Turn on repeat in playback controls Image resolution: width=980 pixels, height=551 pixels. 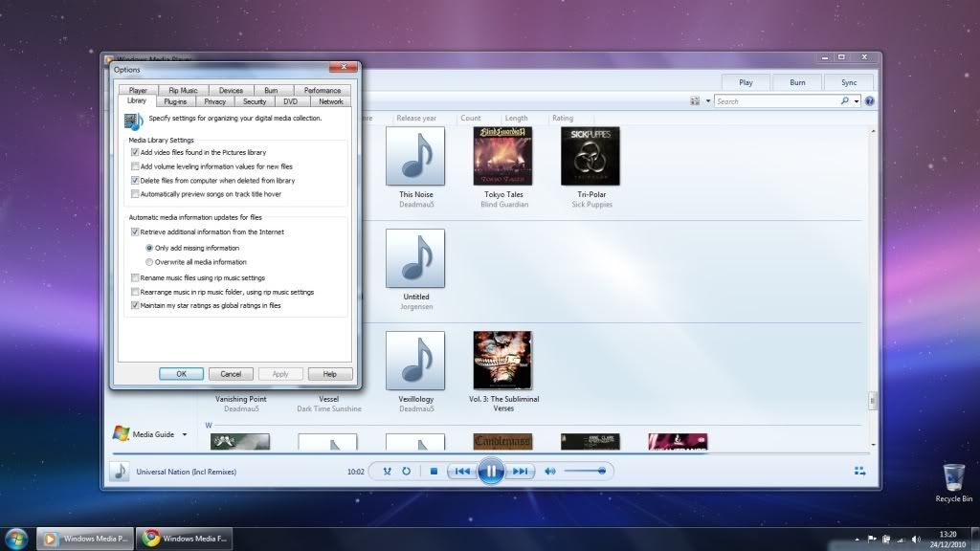407,471
